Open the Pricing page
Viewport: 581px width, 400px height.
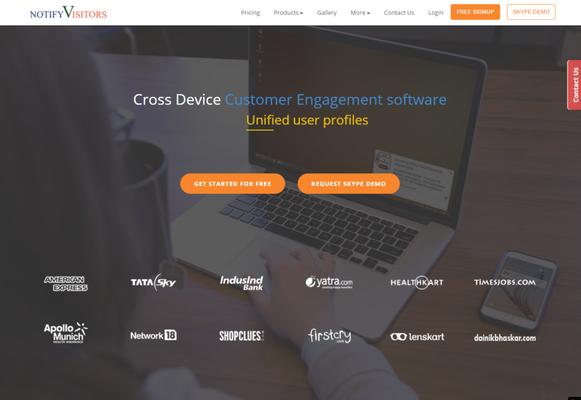[250, 13]
